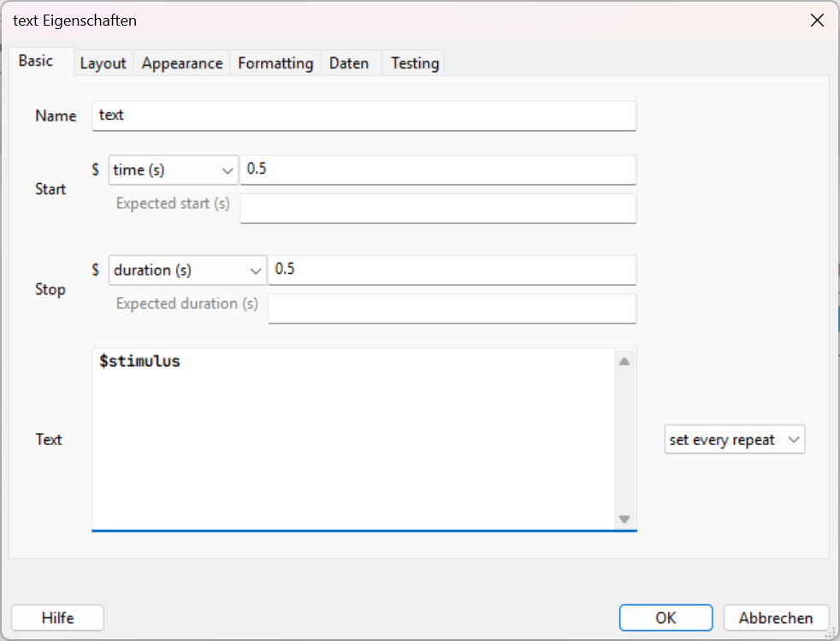The height and width of the screenshot is (641, 840).
Task: Switch to the Layout tab
Action: (103, 63)
